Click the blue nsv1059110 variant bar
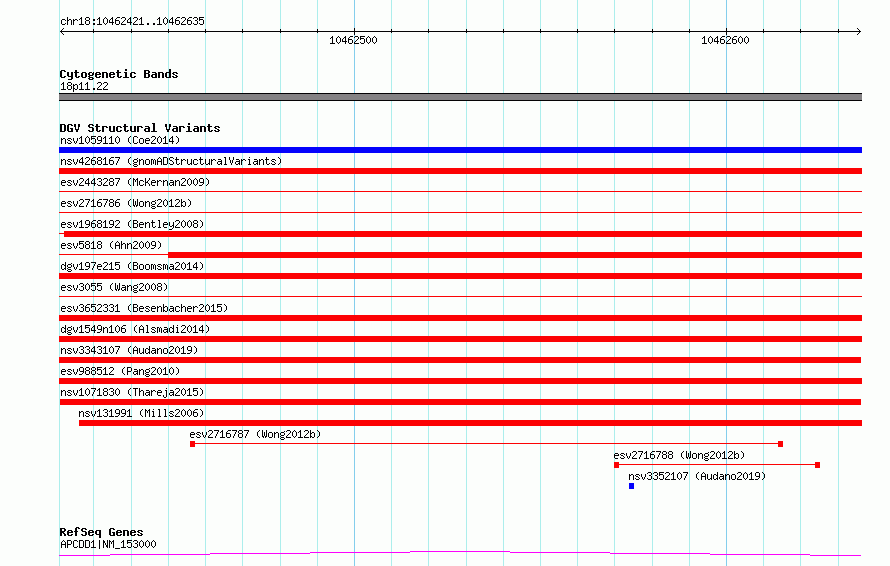This screenshot has width=890, height=566. pos(460,150)
